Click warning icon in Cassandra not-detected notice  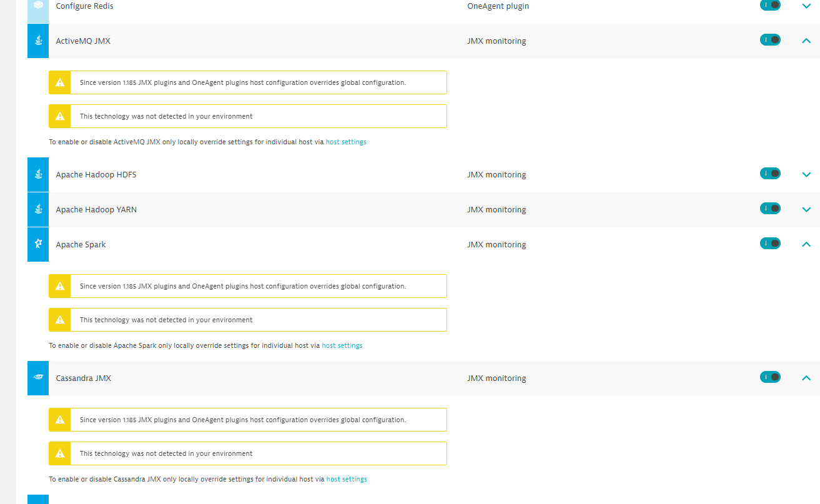60,453
